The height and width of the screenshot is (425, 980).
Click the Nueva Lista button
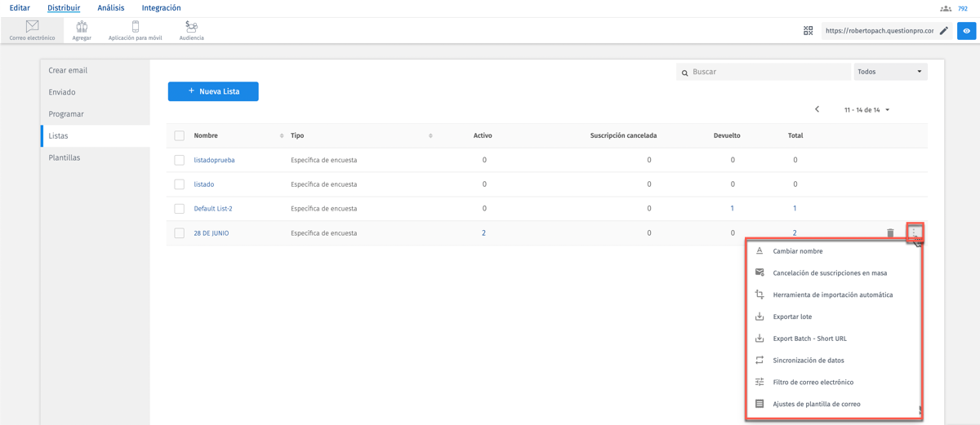pos(213,91)
